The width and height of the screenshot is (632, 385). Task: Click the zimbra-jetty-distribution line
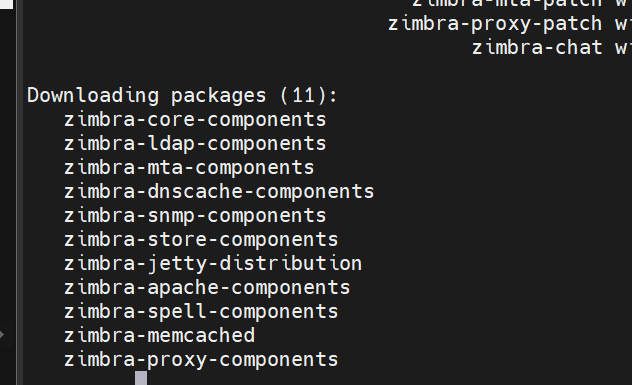point(213,264)
